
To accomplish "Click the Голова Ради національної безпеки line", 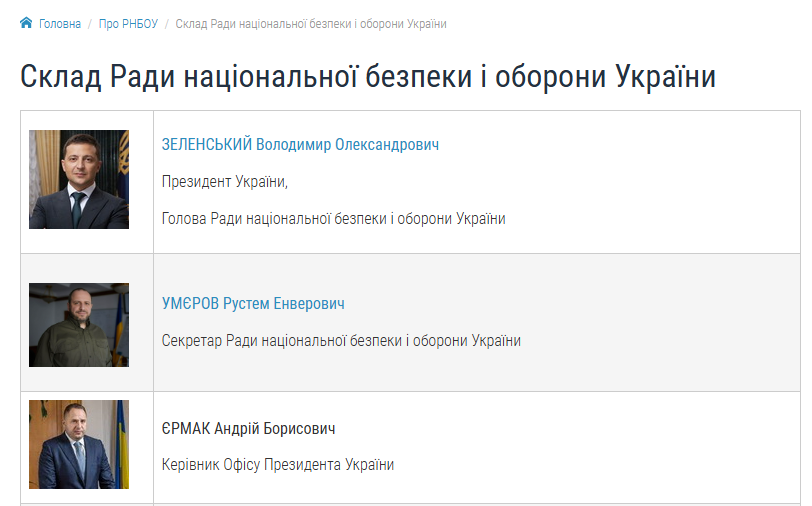I will tap(333, 219).
